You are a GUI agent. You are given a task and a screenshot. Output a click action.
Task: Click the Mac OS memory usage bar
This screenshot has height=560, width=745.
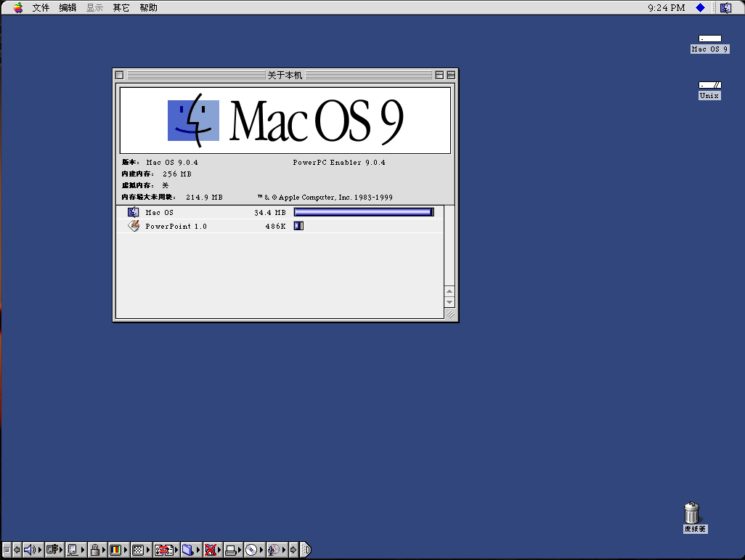coord(364,212)
